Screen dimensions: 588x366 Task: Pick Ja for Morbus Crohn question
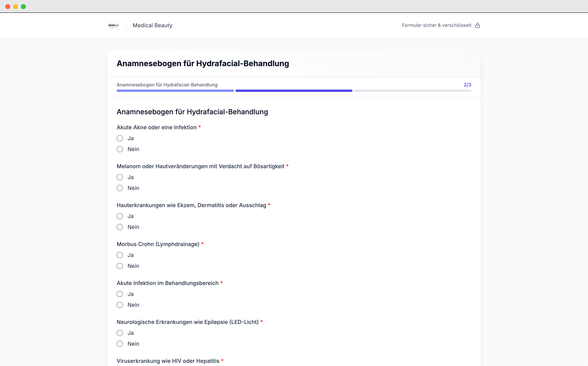(x=120, y=255)
